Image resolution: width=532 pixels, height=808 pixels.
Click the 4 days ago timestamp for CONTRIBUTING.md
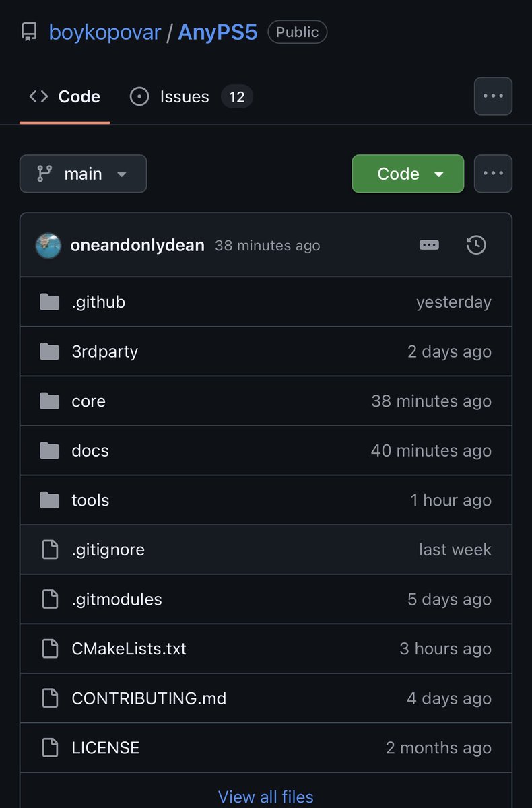449,698
